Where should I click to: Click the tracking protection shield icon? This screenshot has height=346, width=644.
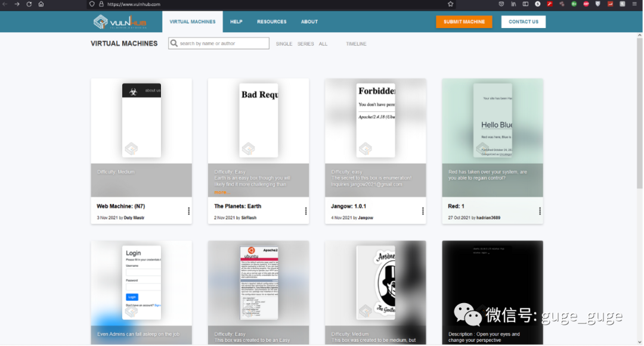92,4
